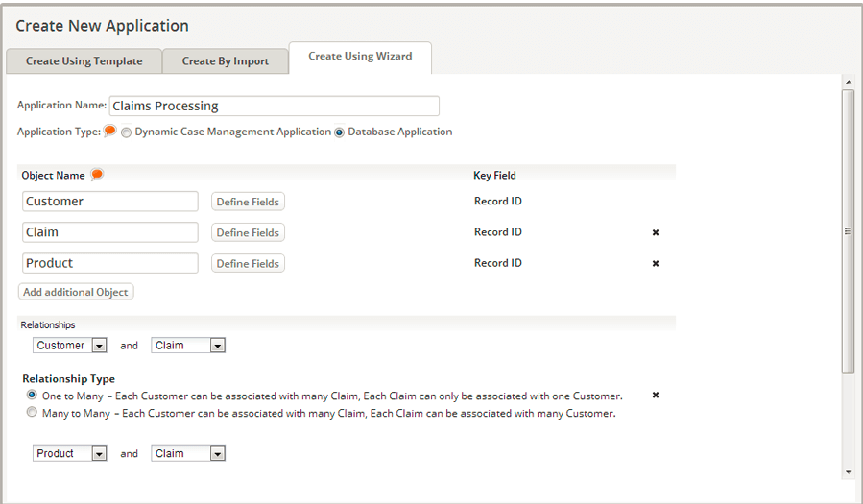The height and width of the screenshot is (504, 863).
Task: Click the vertical scrollbar thumb
Action: click(x=847, y=230)
